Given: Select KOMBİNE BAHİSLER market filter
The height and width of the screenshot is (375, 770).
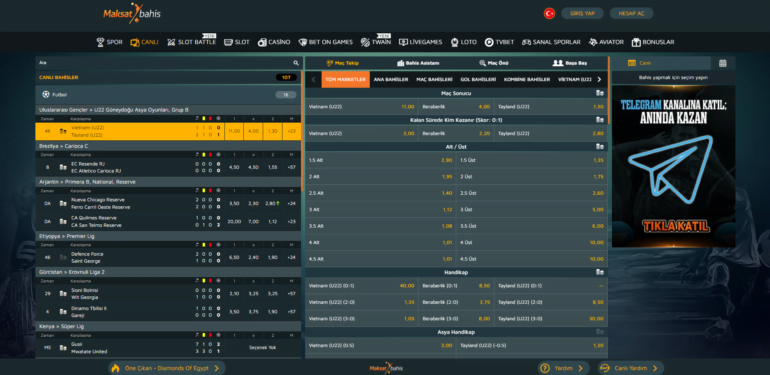Looking at the screenshot, I should (527, 80).
